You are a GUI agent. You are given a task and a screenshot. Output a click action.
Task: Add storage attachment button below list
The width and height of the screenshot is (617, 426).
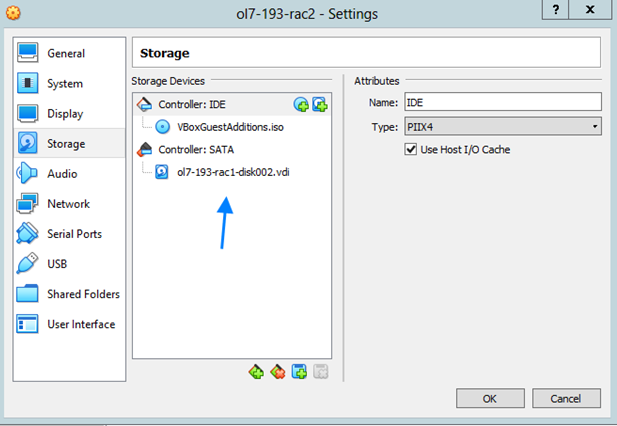tap(299, 372)
